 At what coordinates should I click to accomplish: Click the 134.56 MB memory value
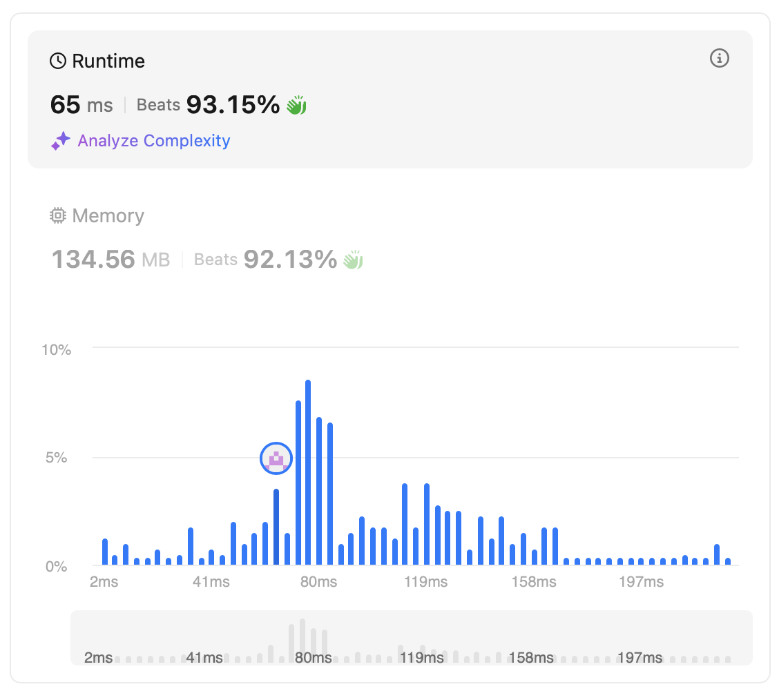tap(110, 260)
